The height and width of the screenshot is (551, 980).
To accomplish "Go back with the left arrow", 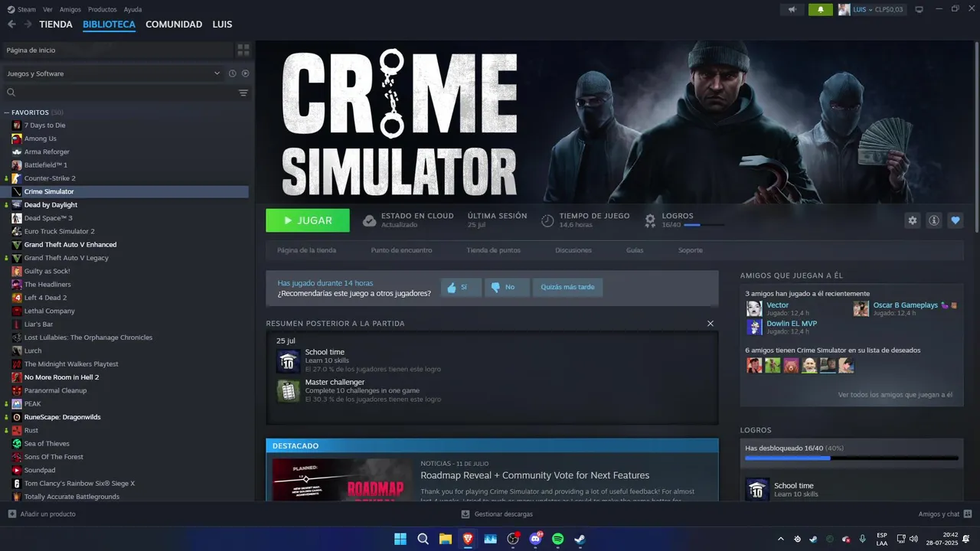I will [x=11, y=24].
